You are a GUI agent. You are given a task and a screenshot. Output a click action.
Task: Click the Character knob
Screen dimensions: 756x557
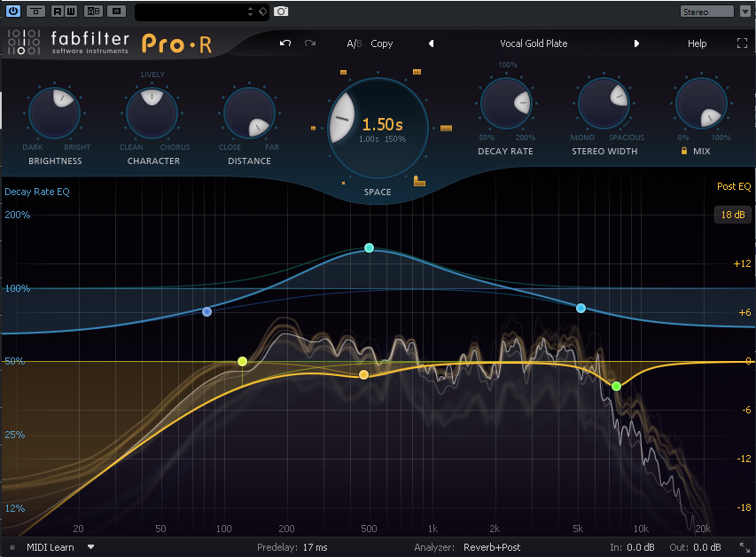click(x=152, y=114)
